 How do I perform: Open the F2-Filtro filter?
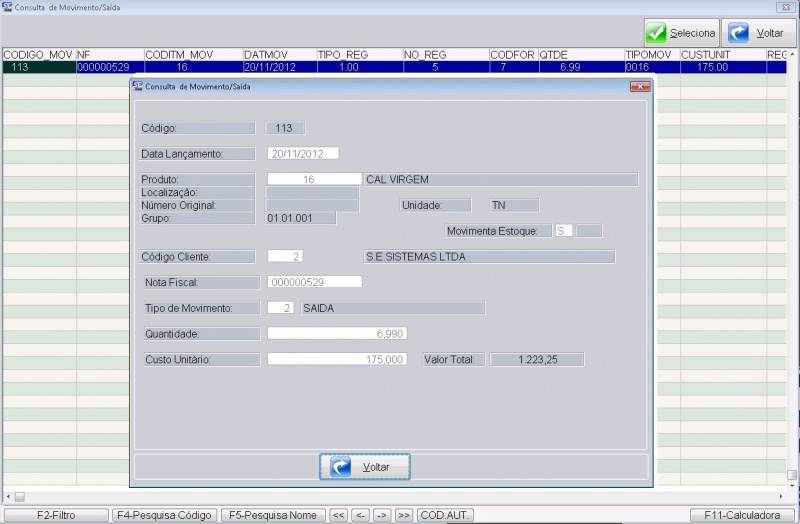pyautogui.click(x=55, y=515)
